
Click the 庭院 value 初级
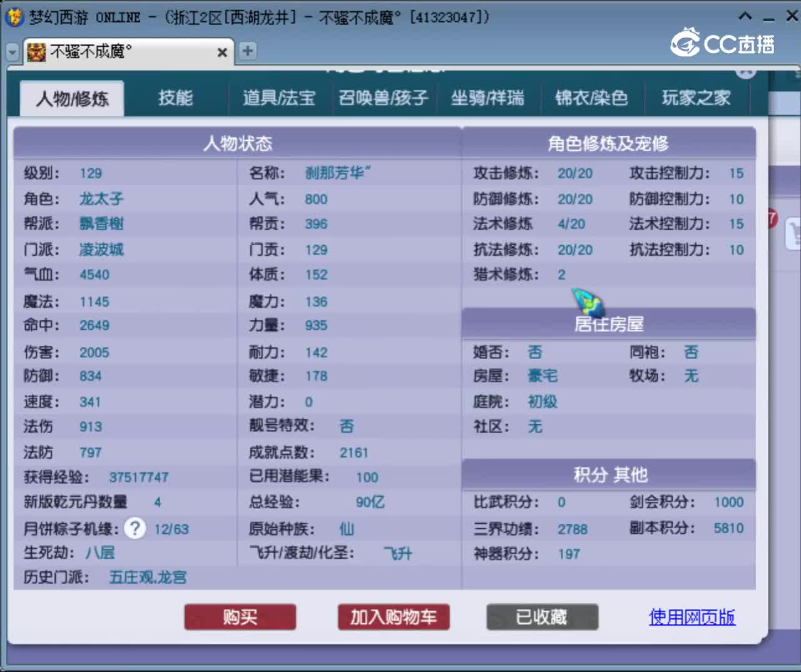pos(543,402)
